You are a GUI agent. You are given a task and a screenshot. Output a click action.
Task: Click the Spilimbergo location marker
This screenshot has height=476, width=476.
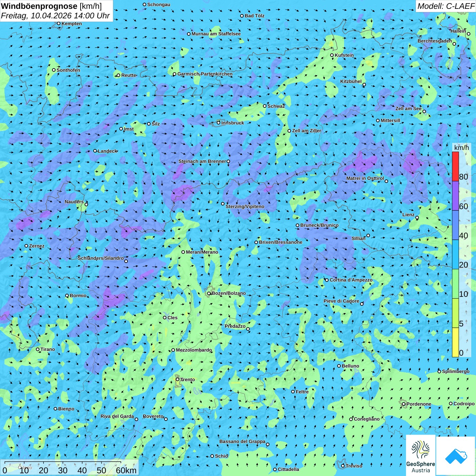tap(439, 371)
